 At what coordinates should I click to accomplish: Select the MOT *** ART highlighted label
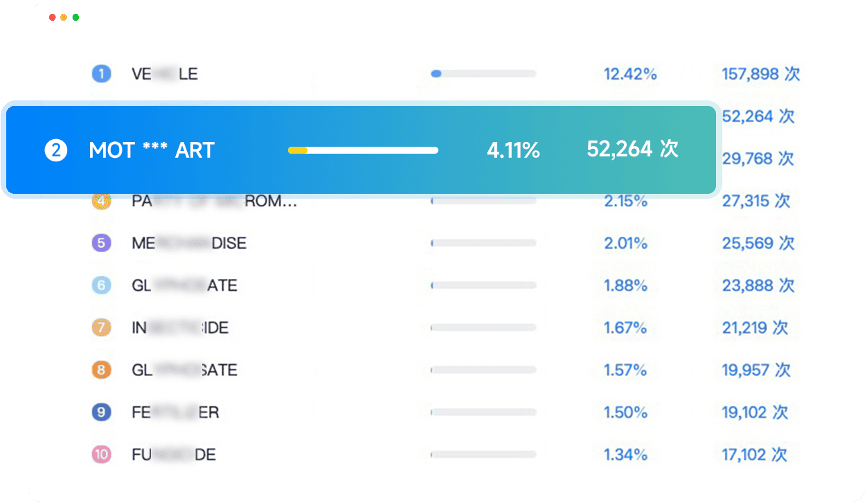[152, 150]
